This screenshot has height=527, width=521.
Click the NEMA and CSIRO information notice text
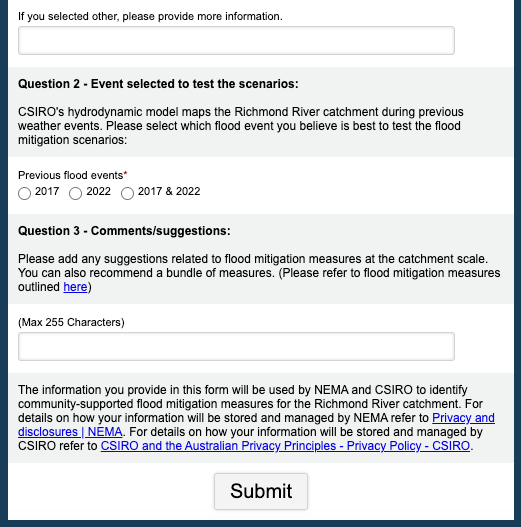click(x=256, y=418)
